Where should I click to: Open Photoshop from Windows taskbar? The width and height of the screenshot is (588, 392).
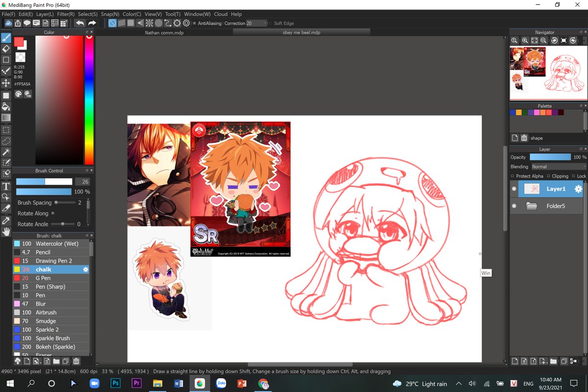click(x=116, y=383)
